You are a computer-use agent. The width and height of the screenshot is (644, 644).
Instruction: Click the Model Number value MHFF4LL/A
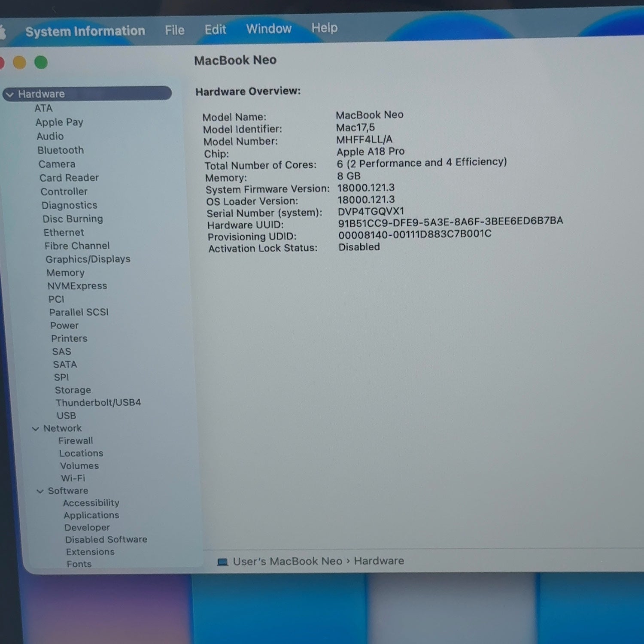pos(364,140)
